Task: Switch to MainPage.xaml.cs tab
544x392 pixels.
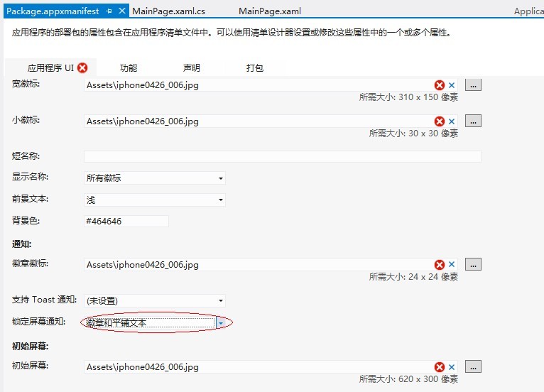Action: click(168, 11)
